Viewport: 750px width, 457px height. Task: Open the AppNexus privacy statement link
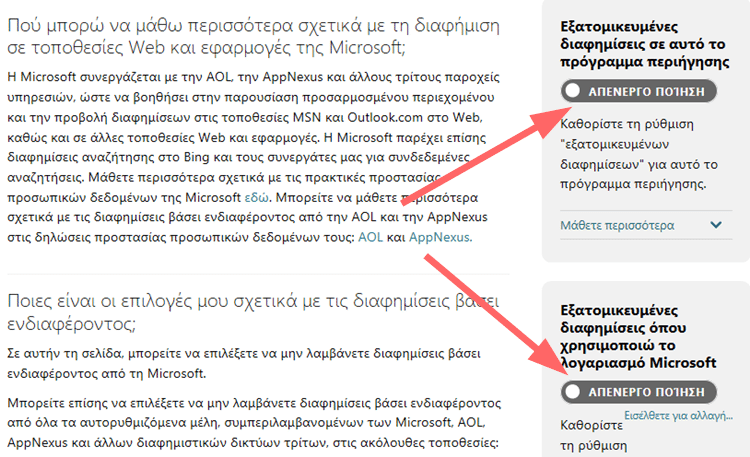[x=440, y=237]
